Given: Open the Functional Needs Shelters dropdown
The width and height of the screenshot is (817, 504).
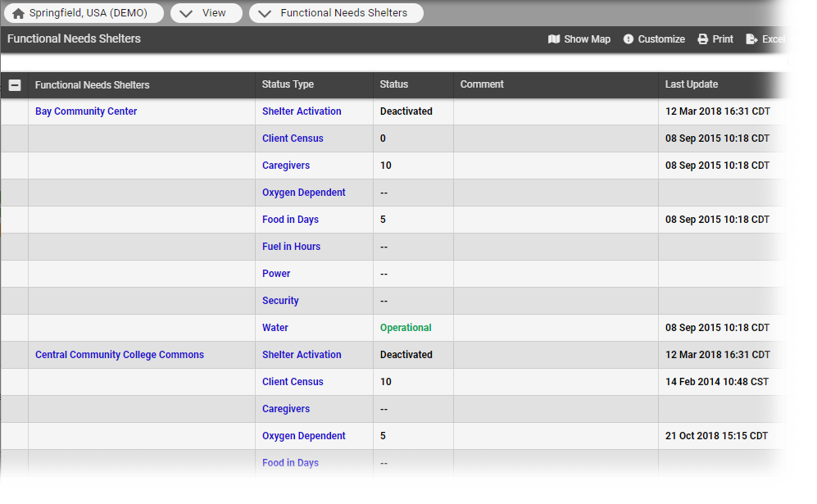Looking at the screenshot, I should 336,12.
